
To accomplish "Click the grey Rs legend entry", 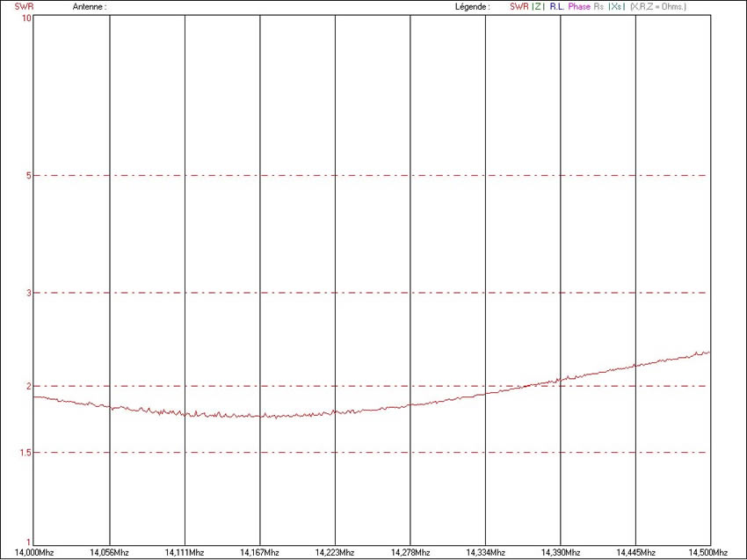I will point(598,7).
